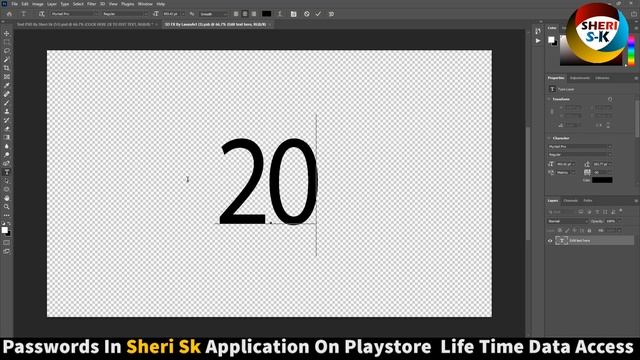Open the Filter menu
640x360 pixels.
(91, 4)
